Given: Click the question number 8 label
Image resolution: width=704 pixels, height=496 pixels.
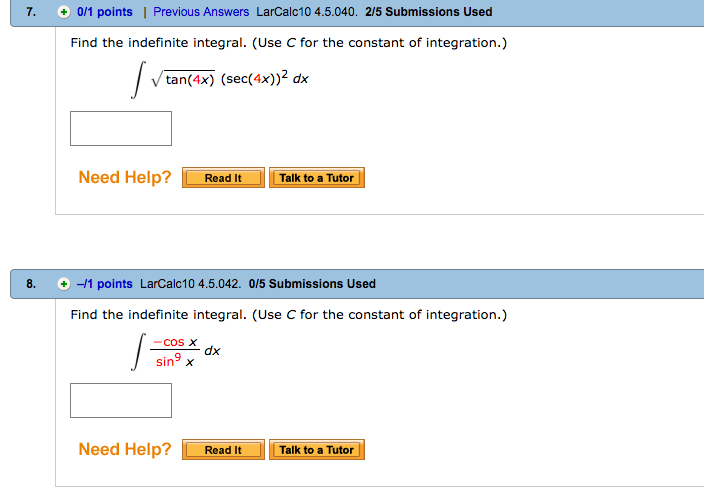Looking at the screenshot, I should click(x=31, y=284).
